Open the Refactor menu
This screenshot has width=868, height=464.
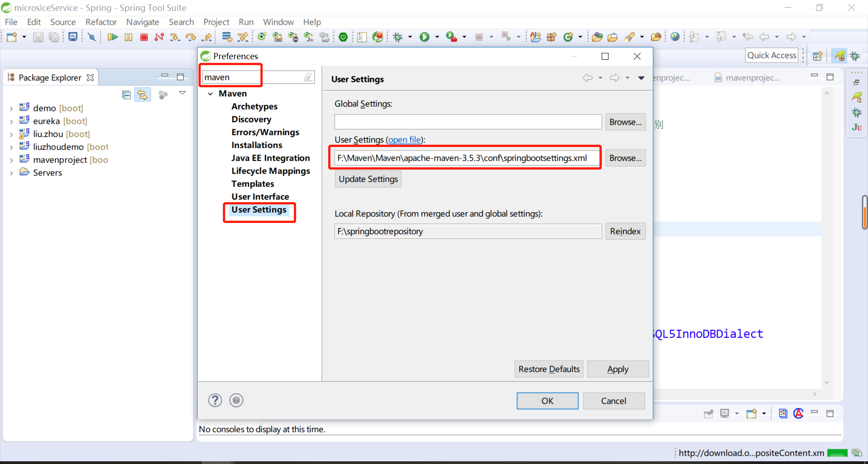[x=101, y=22]
